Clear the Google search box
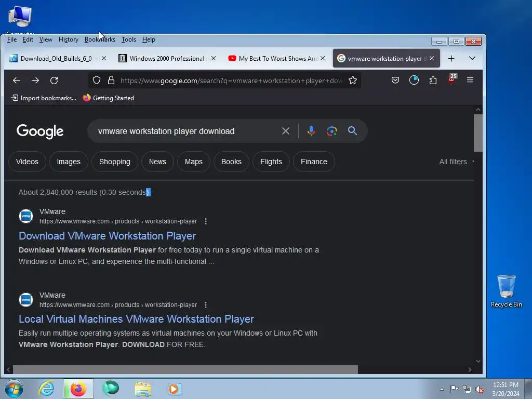This screenshot has width=532, height=399. tap(286, 131)
